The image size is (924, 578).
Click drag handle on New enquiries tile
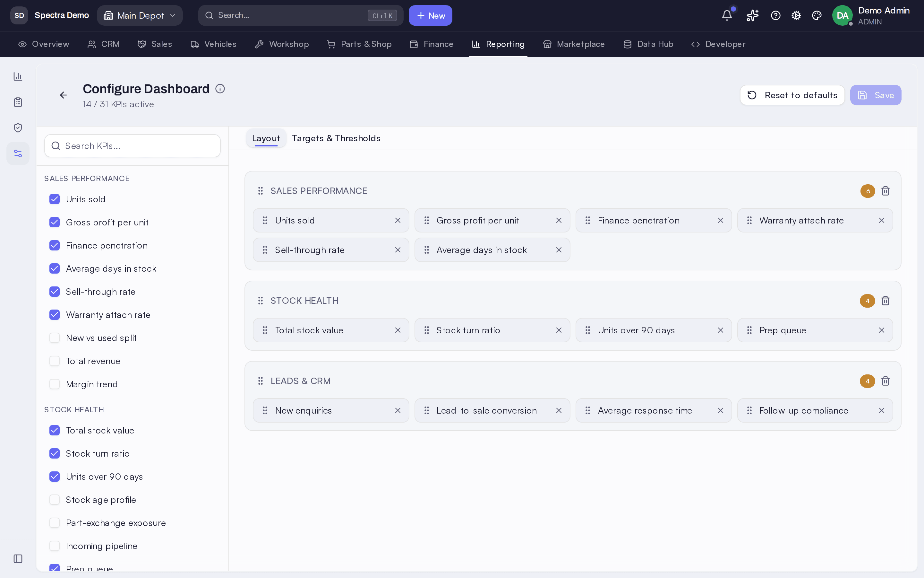[265, 411]
